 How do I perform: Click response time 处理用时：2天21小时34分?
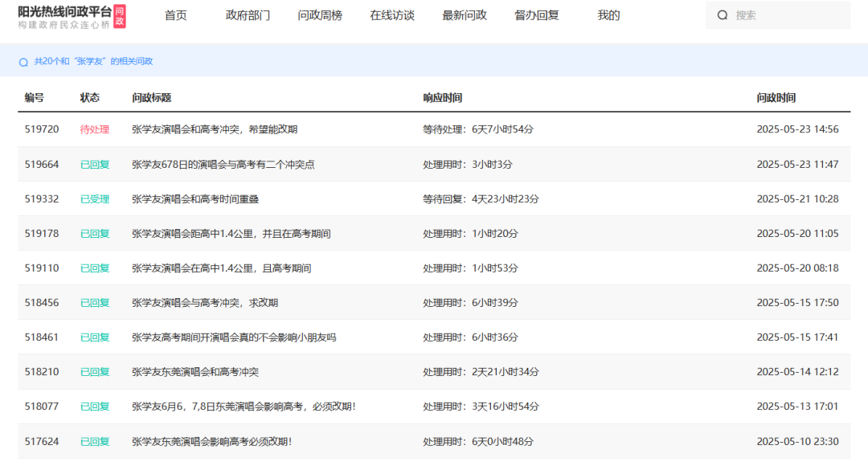pyautogui.click(x=481, y=372)
